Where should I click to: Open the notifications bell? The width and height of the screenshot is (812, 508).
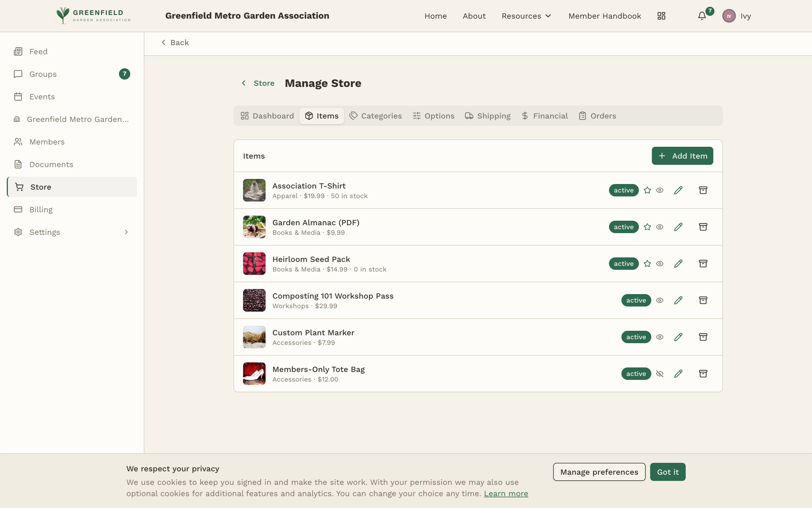tap(702, 16)
